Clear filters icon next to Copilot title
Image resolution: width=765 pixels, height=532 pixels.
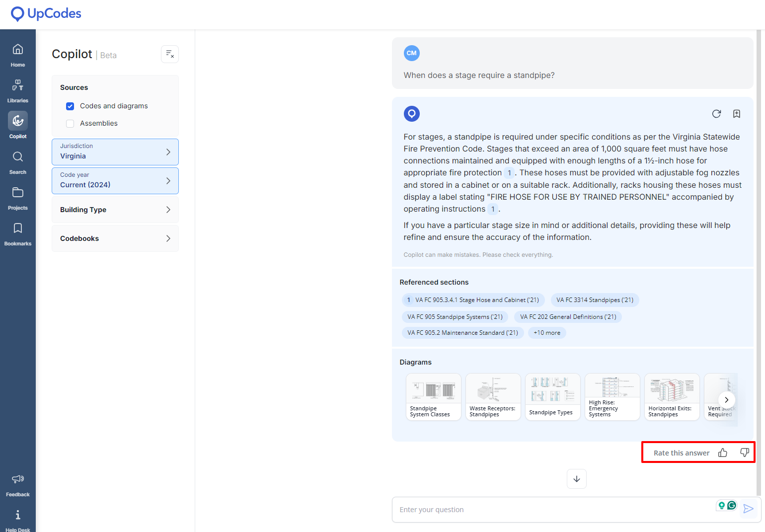coord(170,54)
